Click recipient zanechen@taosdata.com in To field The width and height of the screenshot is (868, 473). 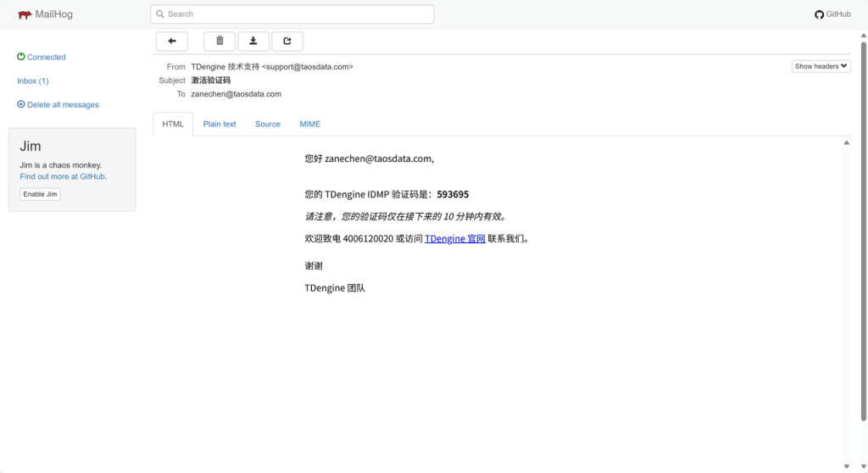point(236,94)
